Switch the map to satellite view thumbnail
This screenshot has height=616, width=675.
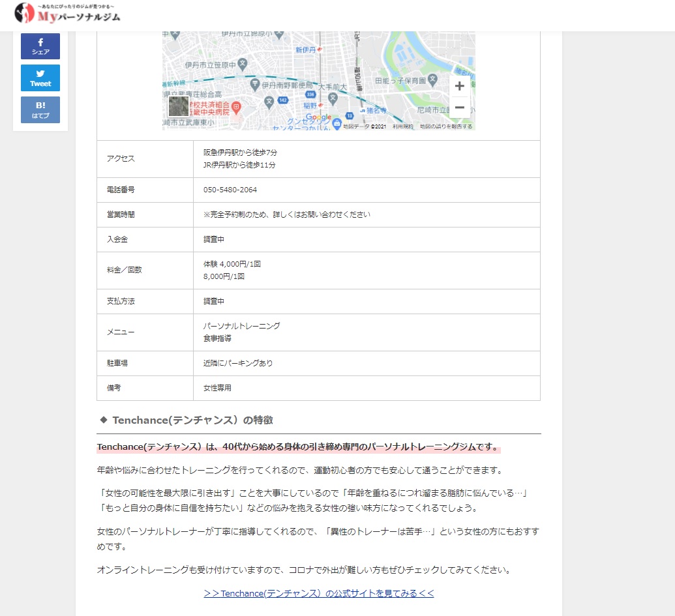178,107
